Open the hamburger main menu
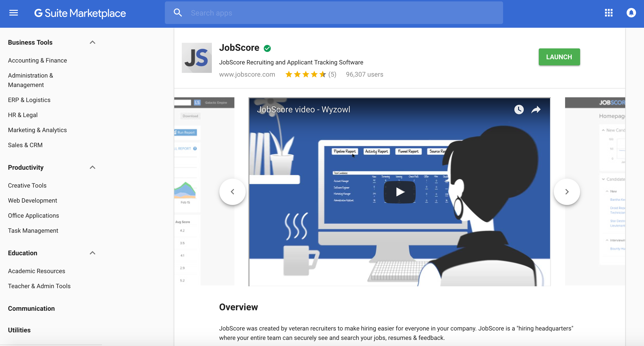The height and width of the screenshot is (346, 644). tap(13, 13)
